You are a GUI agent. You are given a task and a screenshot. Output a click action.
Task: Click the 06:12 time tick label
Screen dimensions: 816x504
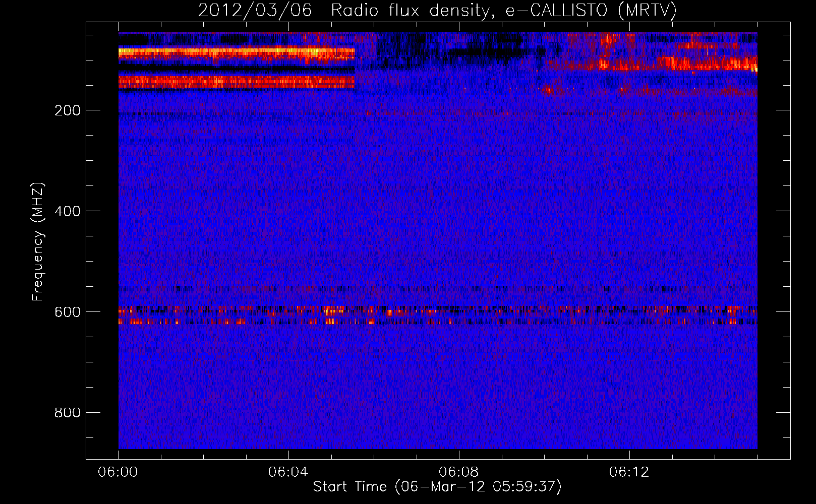pyautogui.click(x=629, y=472)
